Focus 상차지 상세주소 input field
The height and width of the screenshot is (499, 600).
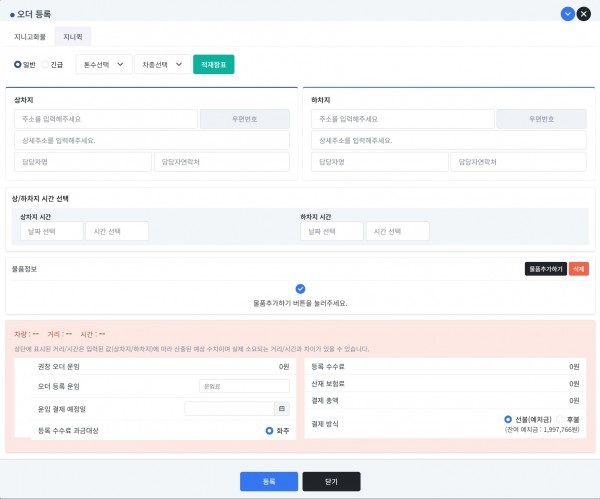[x=152, y=140]
